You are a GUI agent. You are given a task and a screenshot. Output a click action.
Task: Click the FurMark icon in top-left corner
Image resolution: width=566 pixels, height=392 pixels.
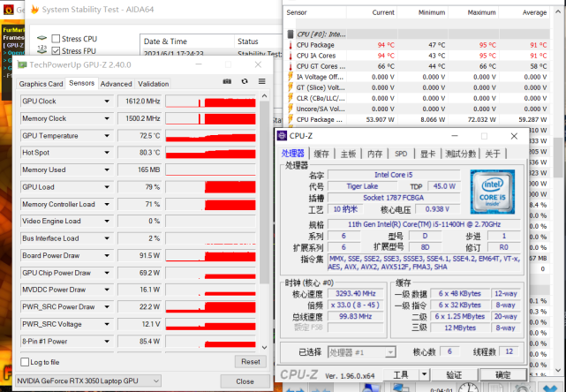(x=8, y=10)
